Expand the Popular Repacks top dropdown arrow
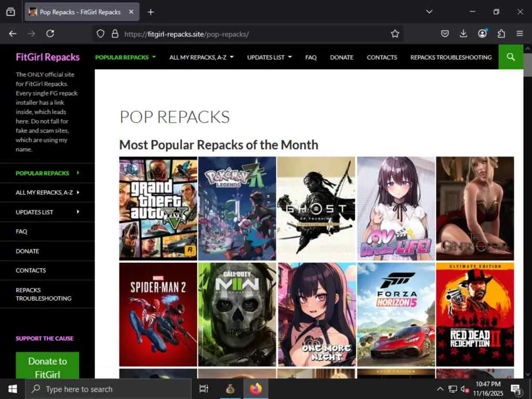This screenshot has width=532, height=399. coord(154,57)
